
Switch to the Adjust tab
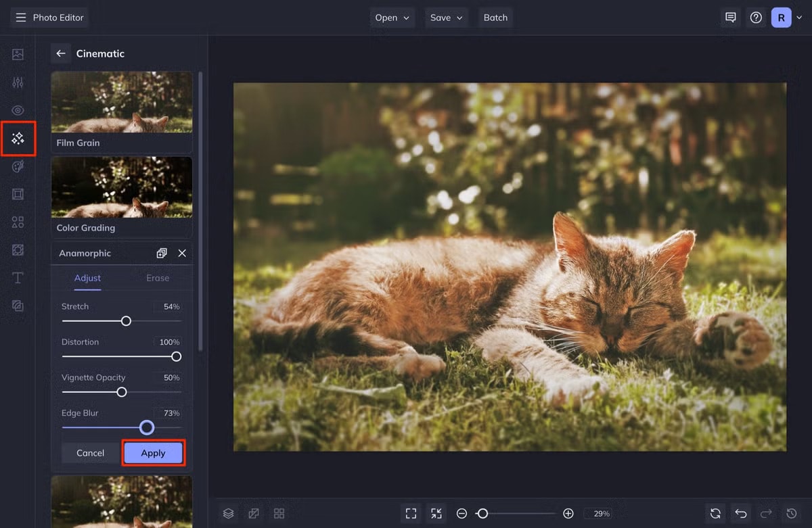pos(87,278)
